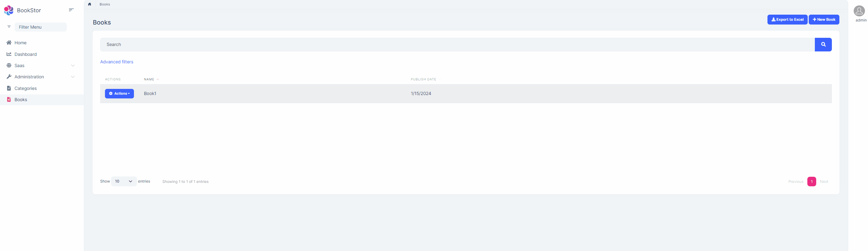This screenshot has width=868, height=251.
Task: Focus the Filter Menu input field
Action: coord(41,27)
